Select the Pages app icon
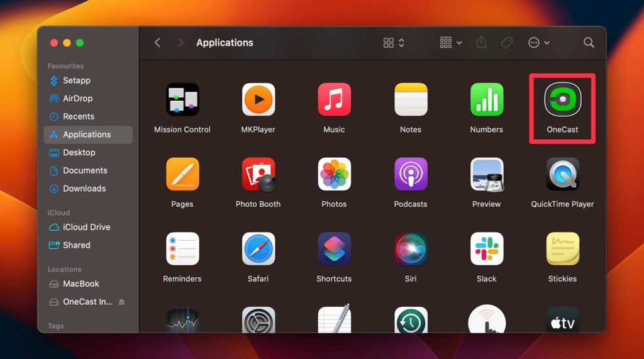644x359 pixels. click(x=182, y=174)
